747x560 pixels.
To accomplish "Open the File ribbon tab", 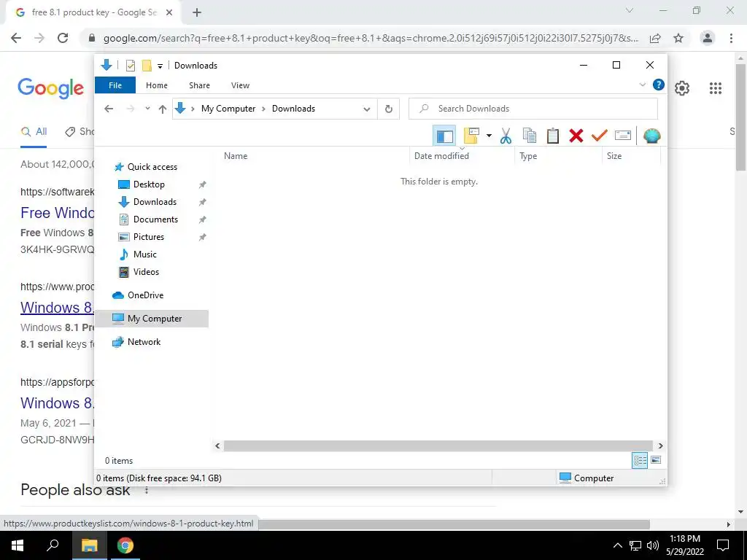I will point(115,85).
